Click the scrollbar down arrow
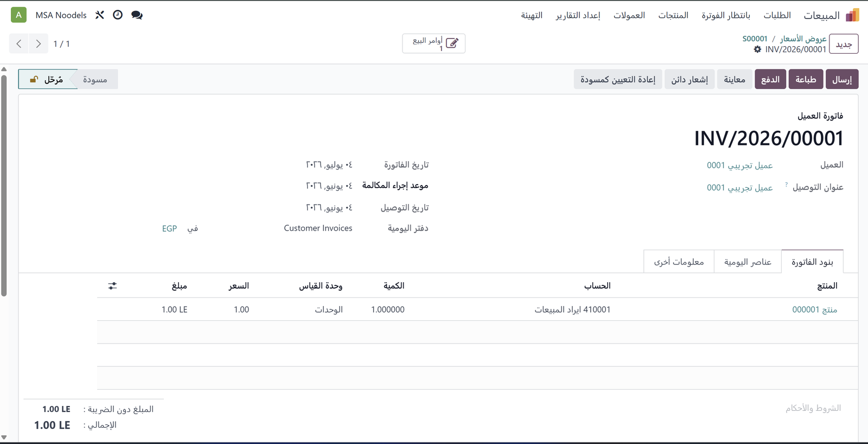 tap(4, 437)
